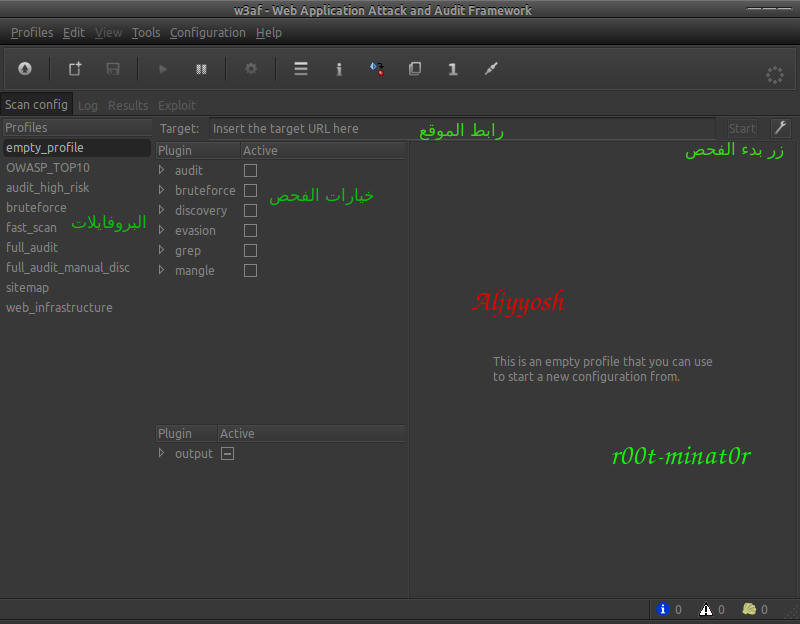
Task: Toggle the evasion plugin checkbox
Action: 250,231
